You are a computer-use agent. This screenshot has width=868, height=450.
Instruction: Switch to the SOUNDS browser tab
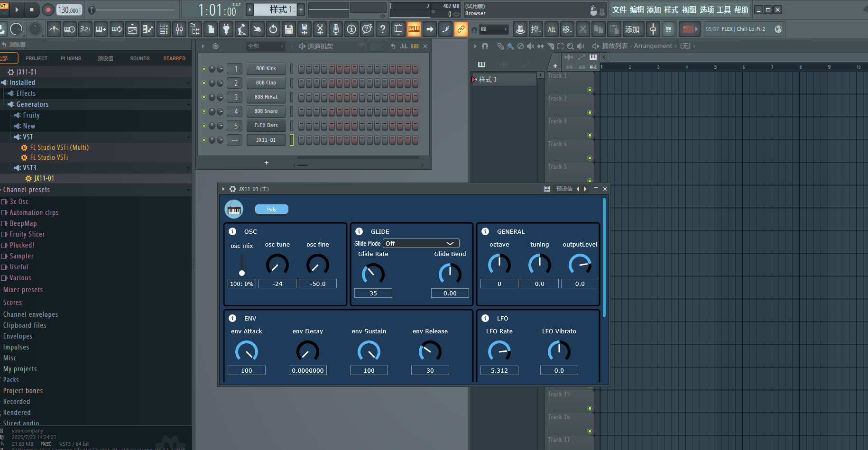140,58
